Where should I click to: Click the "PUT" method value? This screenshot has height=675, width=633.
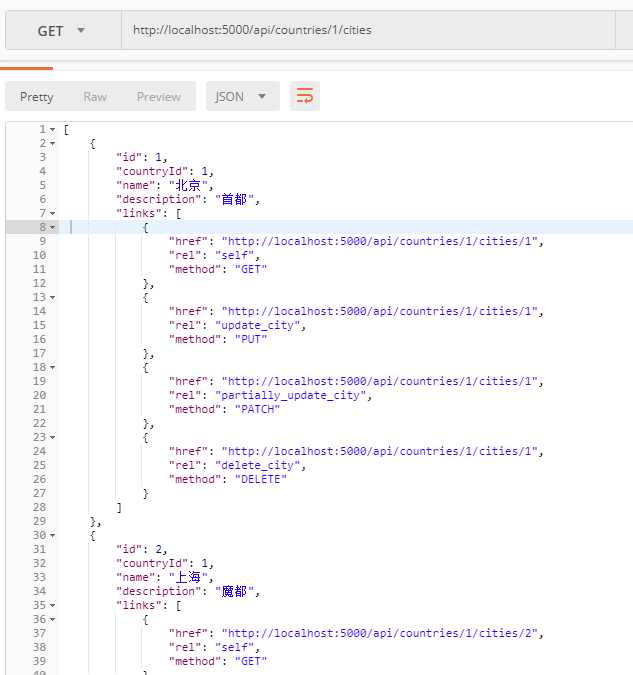pyautogui.click(x=251, y=339)
